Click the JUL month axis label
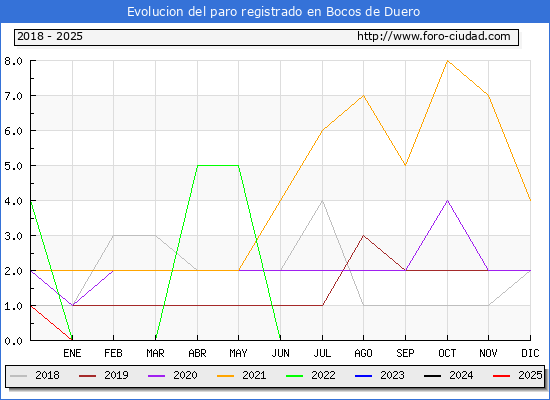This screenshot has width=550, height=400. 322,353
